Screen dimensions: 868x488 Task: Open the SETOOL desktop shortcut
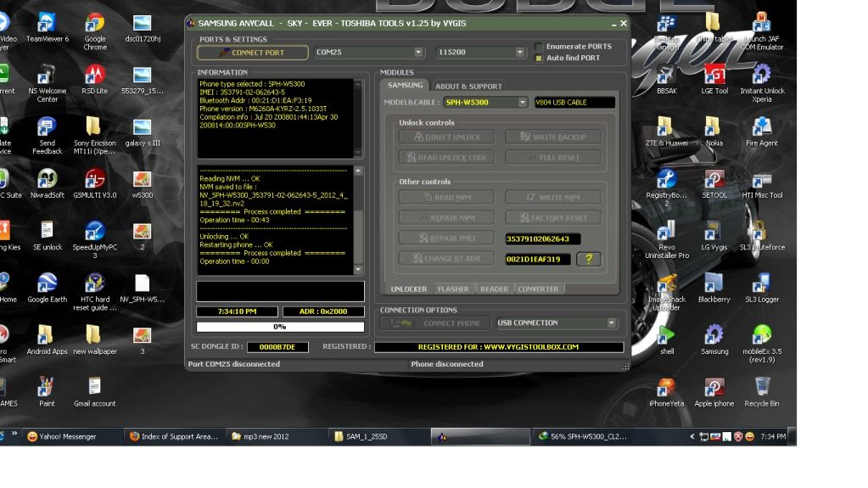714,185
